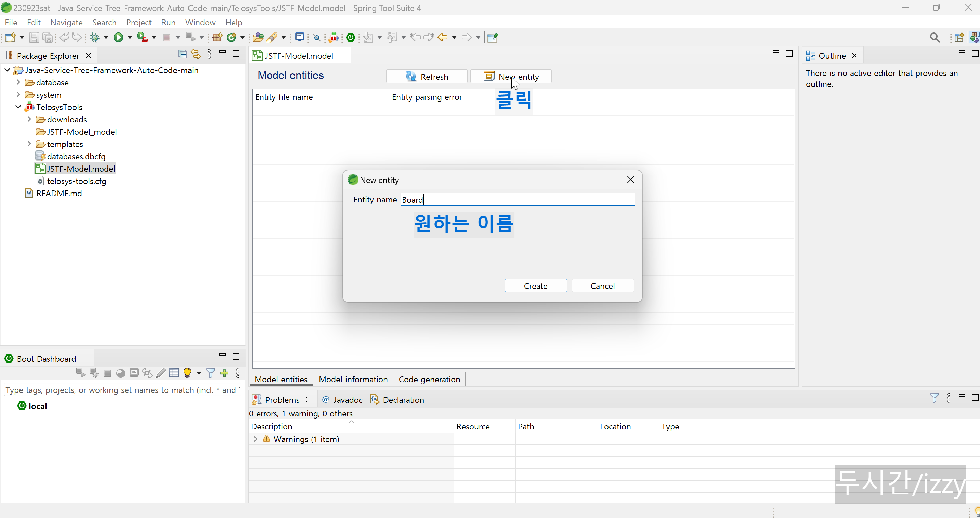Expand the system folder
The width and height of the screenshot is (980, 518).
point(18,94)
